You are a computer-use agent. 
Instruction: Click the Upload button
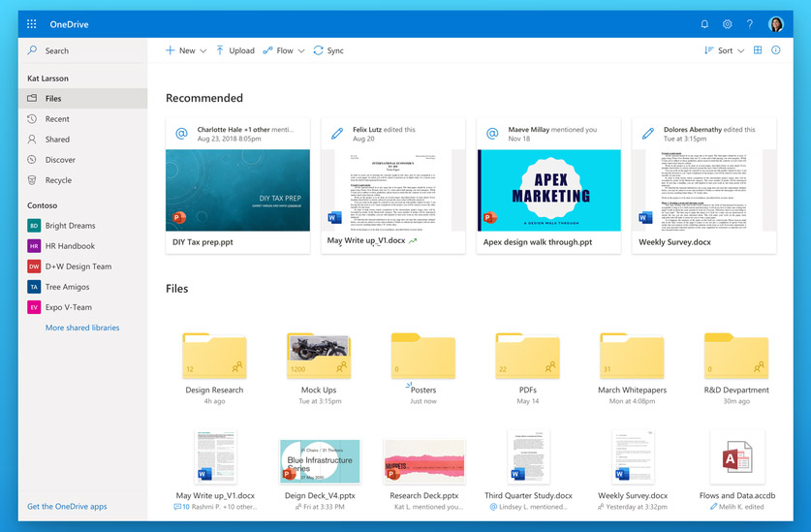coord(235,50)
